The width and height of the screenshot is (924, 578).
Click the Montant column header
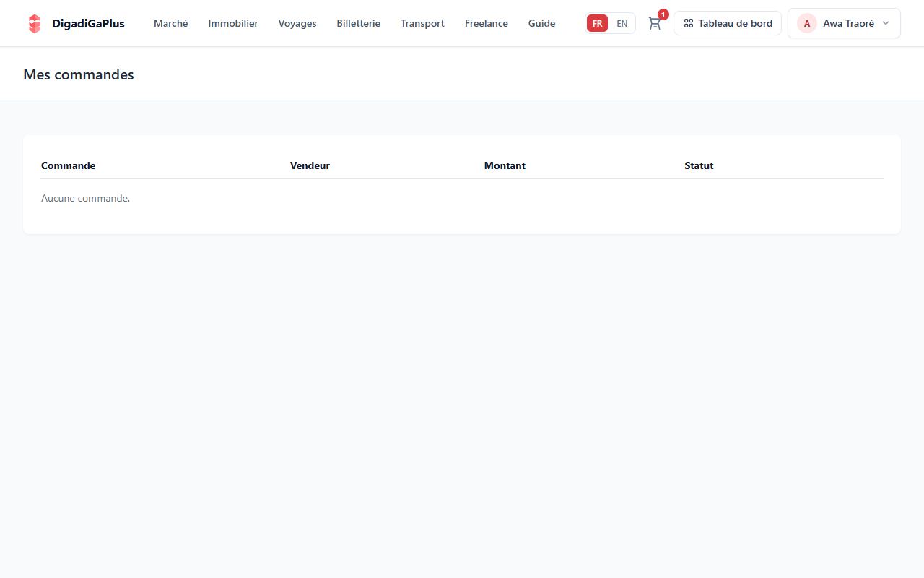[x=505, y=165]
